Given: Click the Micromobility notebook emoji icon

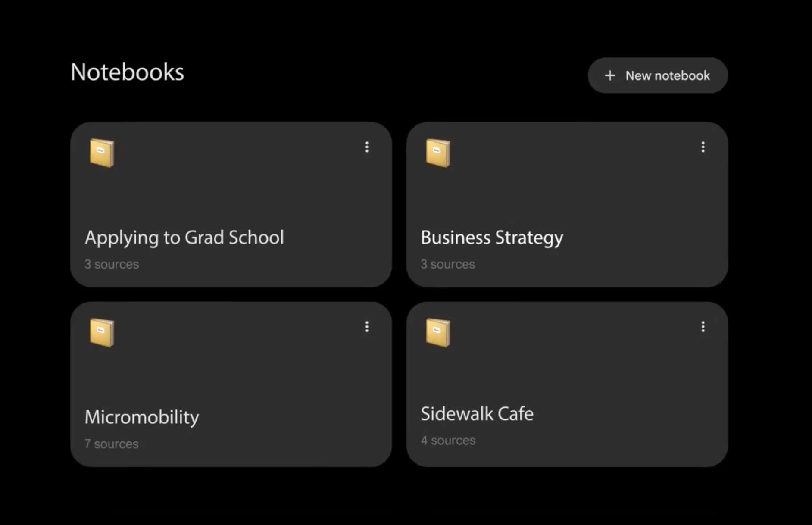Looking at the screenshot, I should point(102,332).
